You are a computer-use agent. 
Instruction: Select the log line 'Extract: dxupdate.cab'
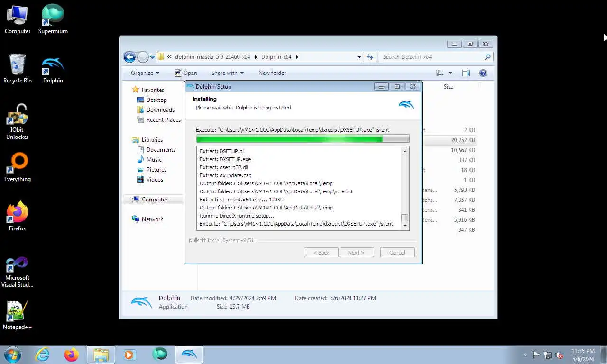(x=226, y=175)
